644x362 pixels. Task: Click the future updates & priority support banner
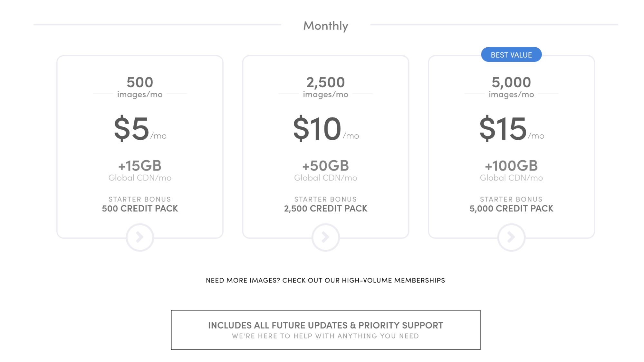point(325,326)
